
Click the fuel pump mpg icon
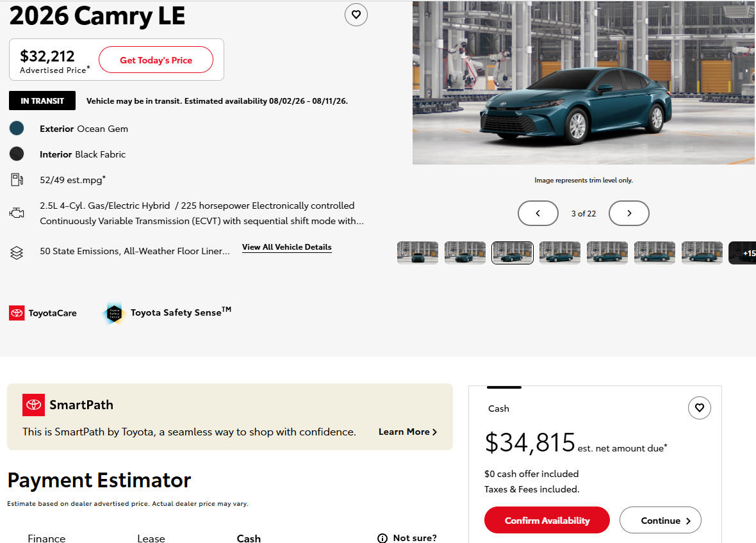(17, 180)
